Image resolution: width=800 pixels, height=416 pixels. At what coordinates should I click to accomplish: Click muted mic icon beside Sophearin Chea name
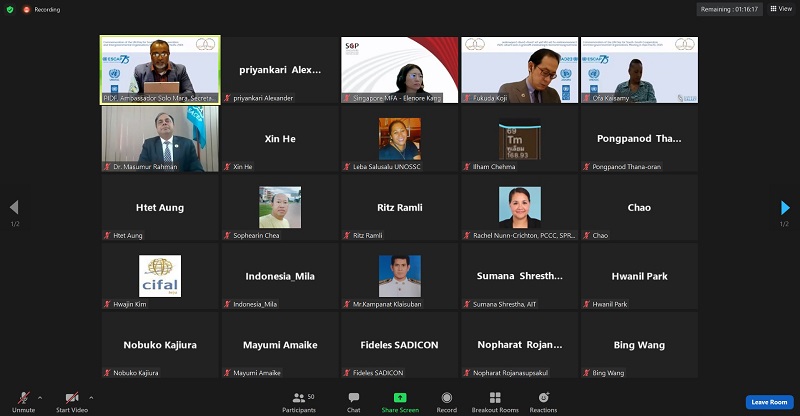click(228, 235)
